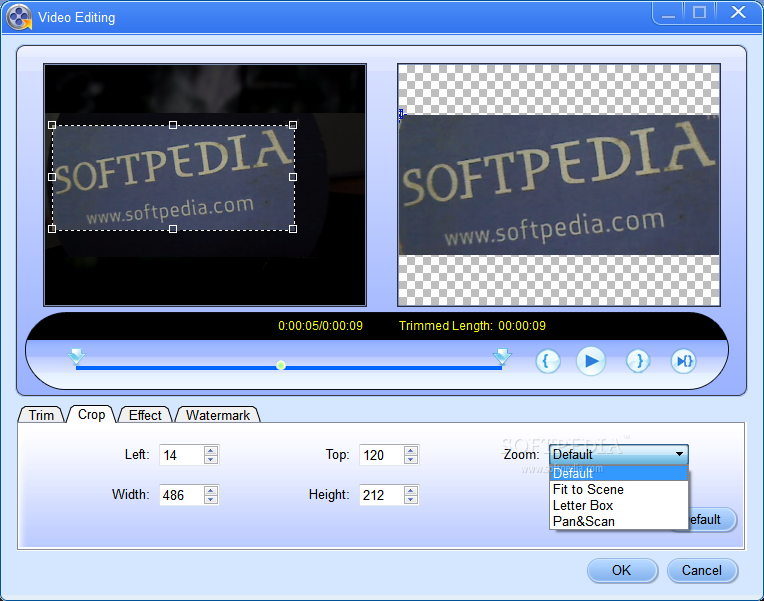The width and height of the screenshot is (764, 601).
Task: Click the top-right crop handle
Action: (x=293, y=125)
